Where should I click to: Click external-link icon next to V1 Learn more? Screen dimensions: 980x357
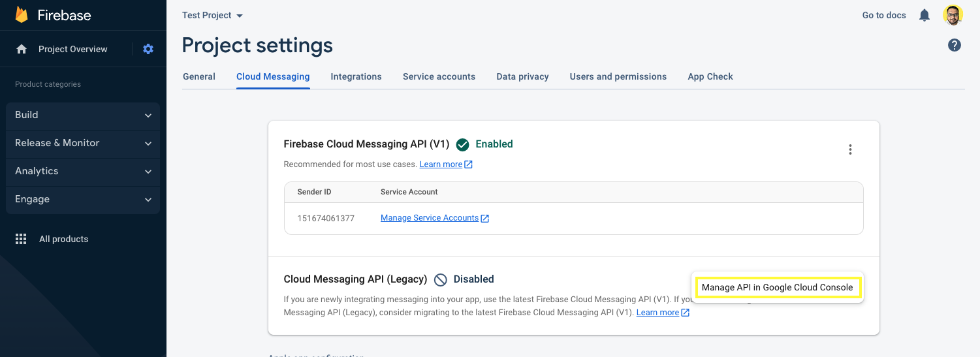(x=468, y=164)
